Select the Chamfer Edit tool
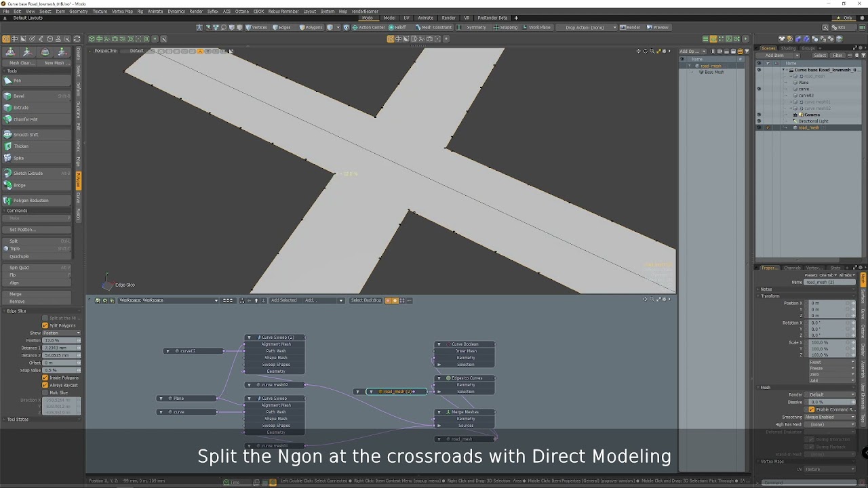Image resolution: width=868 pixels, height=488 pixels. (37, 119)
